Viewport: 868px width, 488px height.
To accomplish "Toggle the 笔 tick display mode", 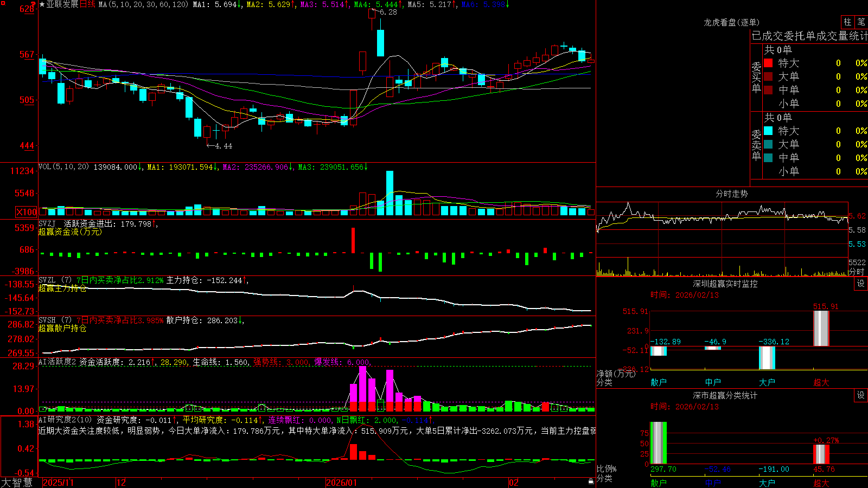I will (861, 22).
